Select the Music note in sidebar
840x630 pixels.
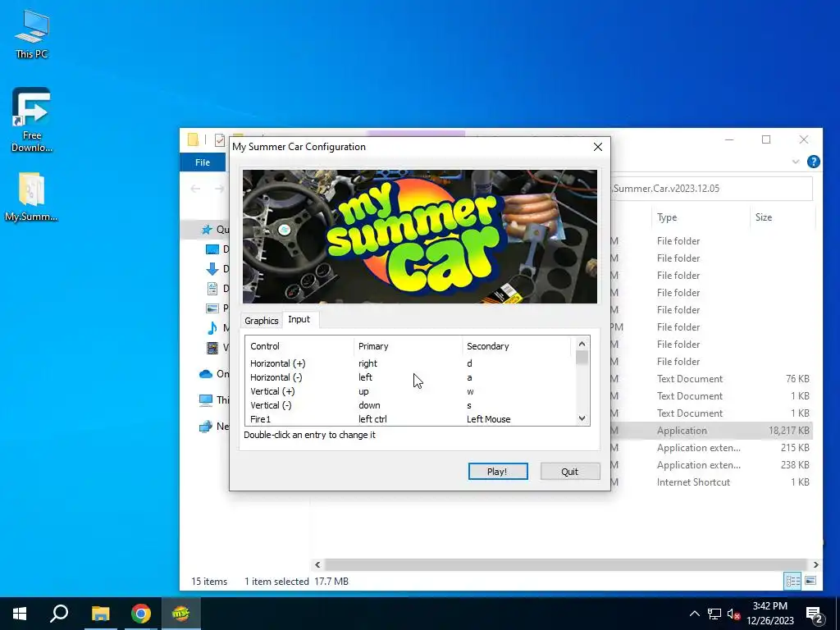point(212,328)
